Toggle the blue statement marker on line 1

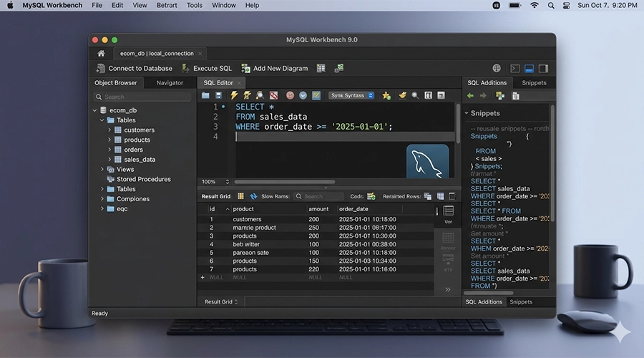tap(223, 107)
